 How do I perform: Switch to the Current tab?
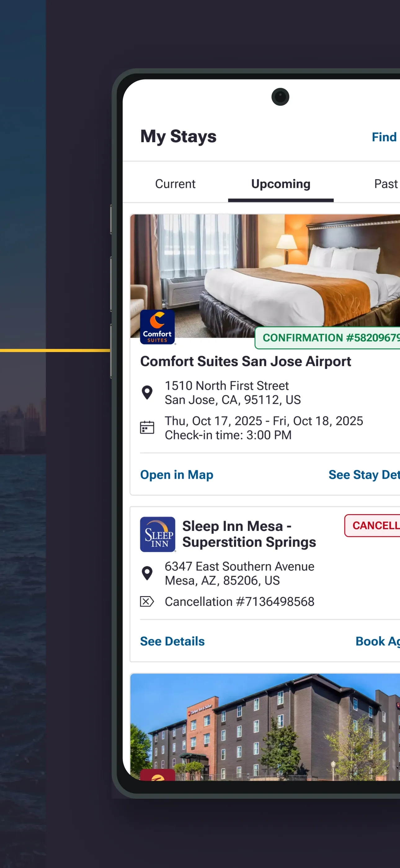tap(175, 184)
